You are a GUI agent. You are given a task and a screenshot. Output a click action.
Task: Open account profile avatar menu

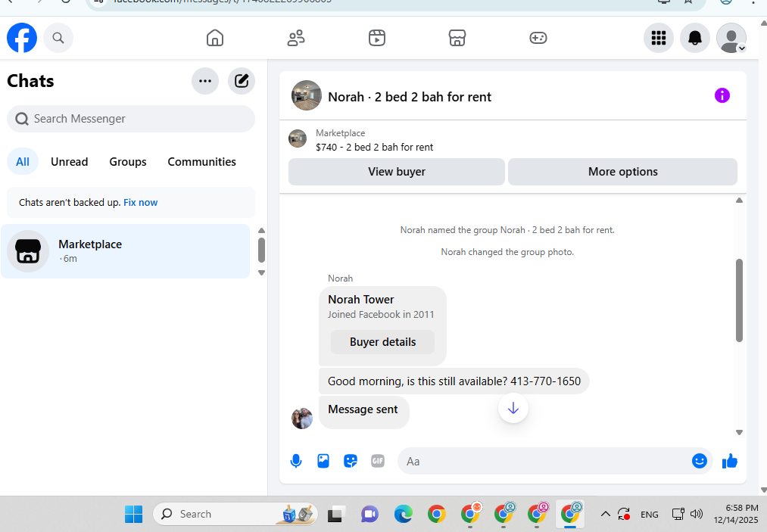tap(731, 38)
